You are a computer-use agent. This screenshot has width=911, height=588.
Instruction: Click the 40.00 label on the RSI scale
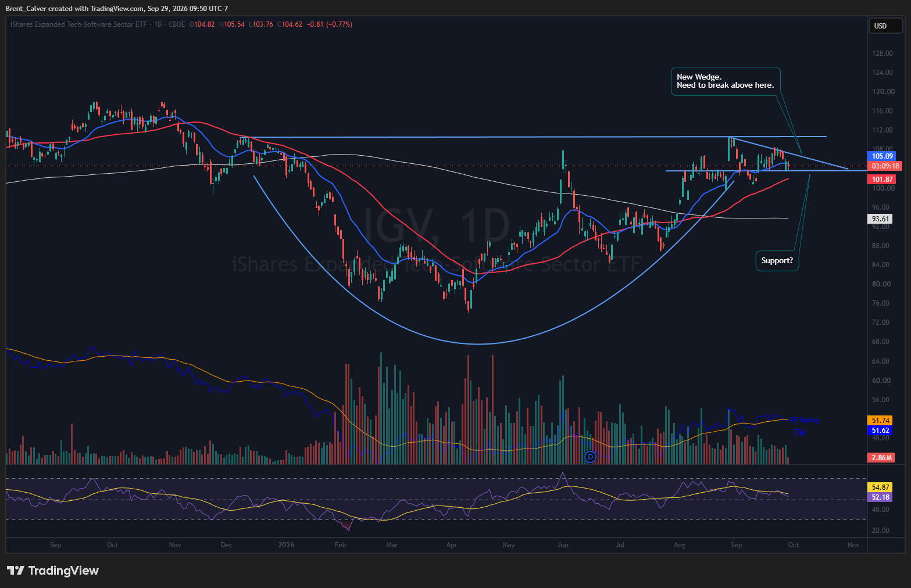pyautogui.click(x=881, y=510)
